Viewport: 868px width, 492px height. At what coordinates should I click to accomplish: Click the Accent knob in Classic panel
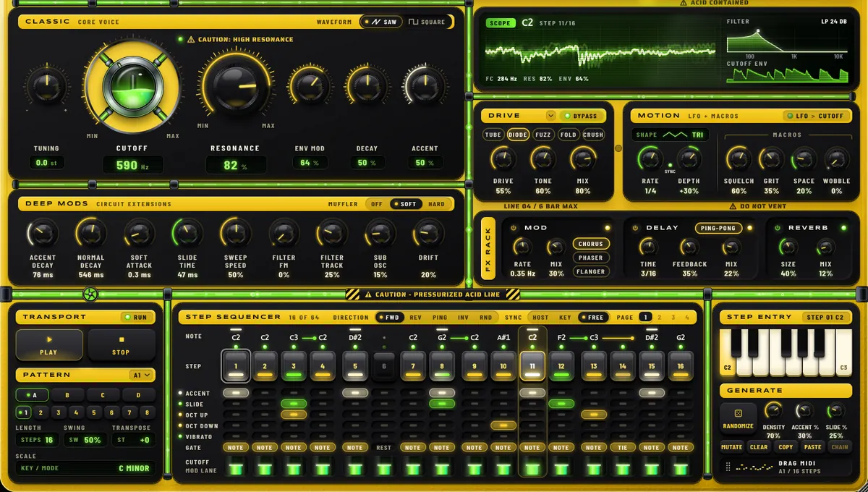pyautogui.click(x=425, y=87)
